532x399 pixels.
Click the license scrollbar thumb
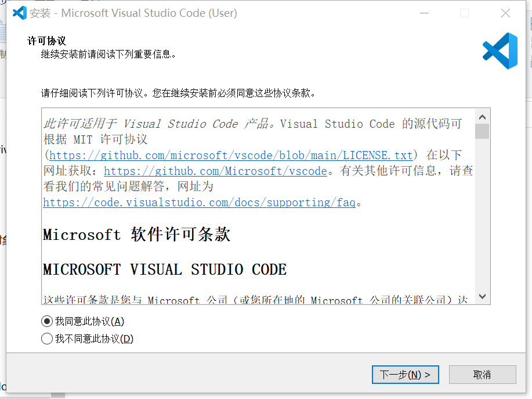[x=482, y=131]
